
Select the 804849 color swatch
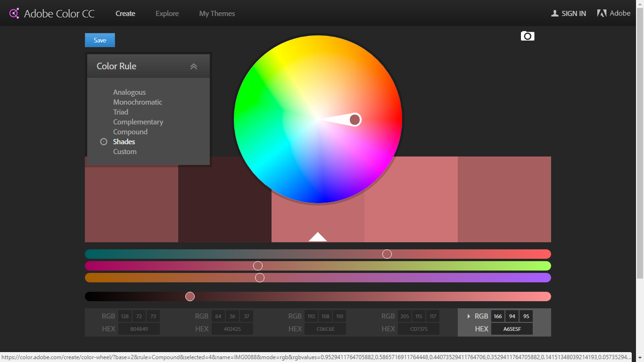tap(132, 204)
